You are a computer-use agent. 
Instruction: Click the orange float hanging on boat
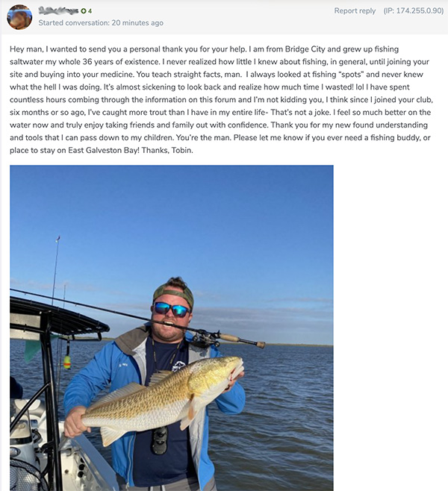click(67, 362)
